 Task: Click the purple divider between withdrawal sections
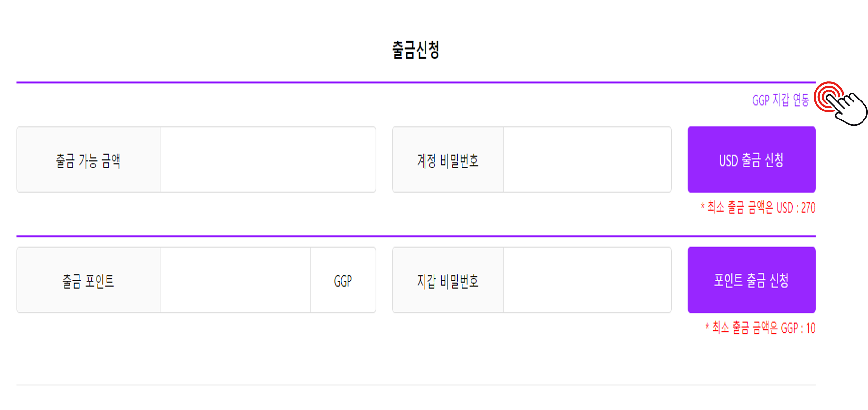pyautogui.click(x=416, y=236)
